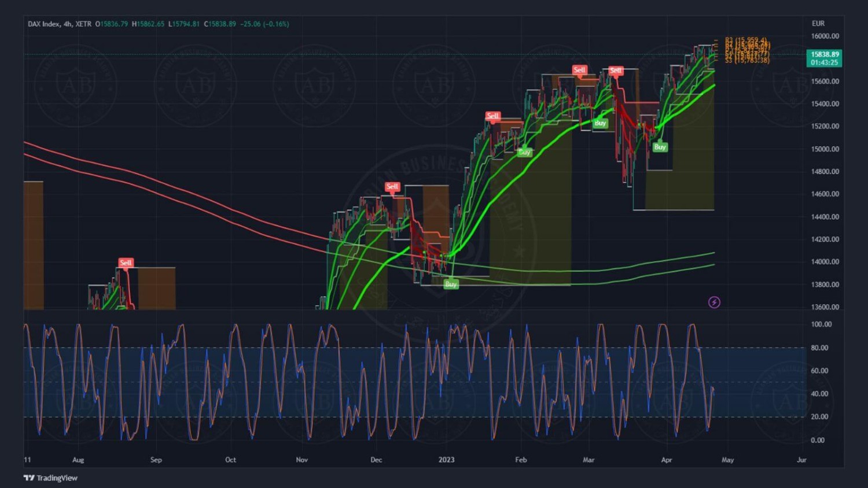Click the 15200.00 price axis label
The height and width of the screenshot is (488, 868).
(x=825, y=126)
